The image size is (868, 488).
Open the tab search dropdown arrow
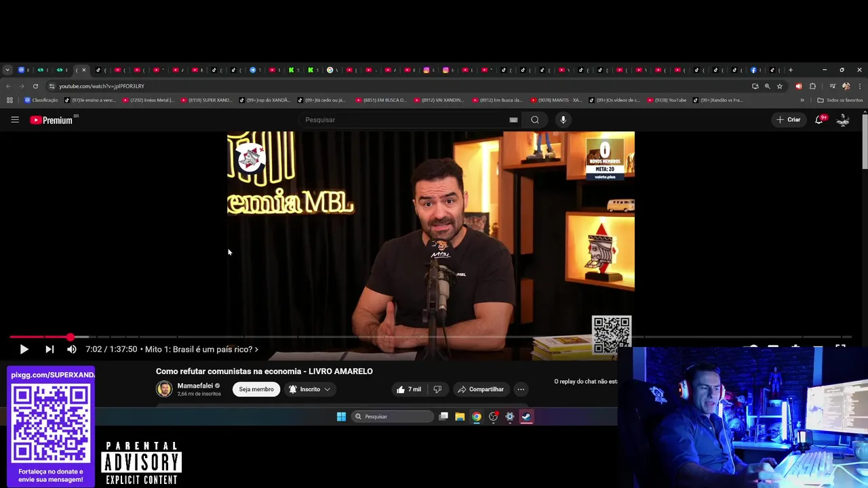point(7,70)
